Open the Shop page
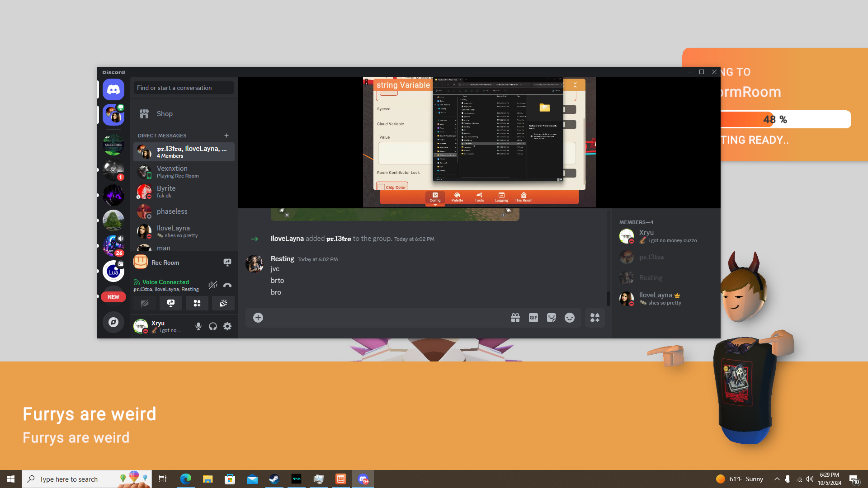Screen dimensions: 868x488 coord(165,114)
